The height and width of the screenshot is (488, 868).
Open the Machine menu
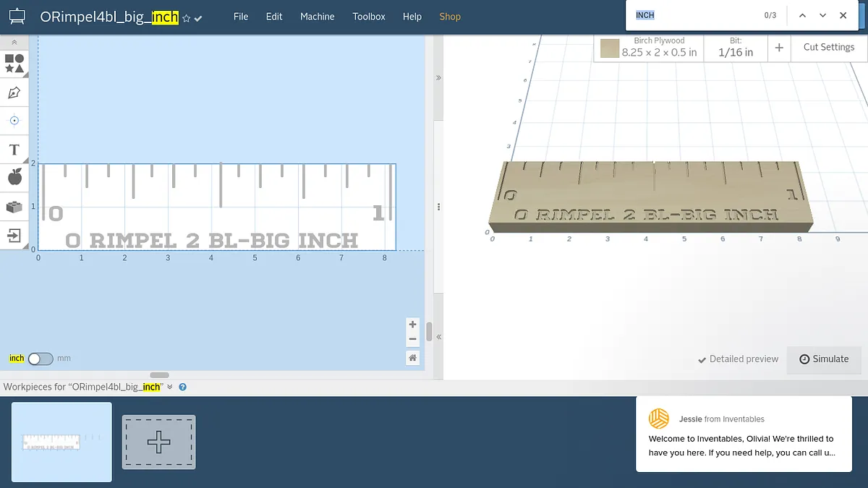pyautogui.click(x=317, y=17)
